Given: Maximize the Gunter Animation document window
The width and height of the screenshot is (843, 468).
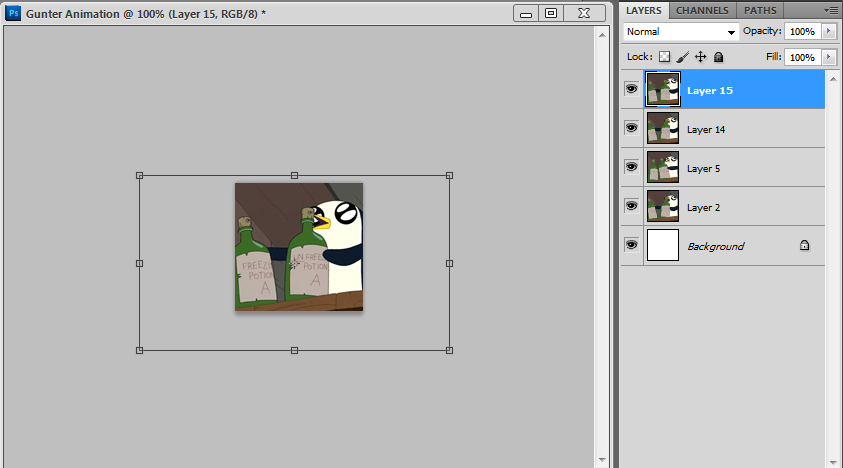Looking at the screenshot, I should click(551, 13).
